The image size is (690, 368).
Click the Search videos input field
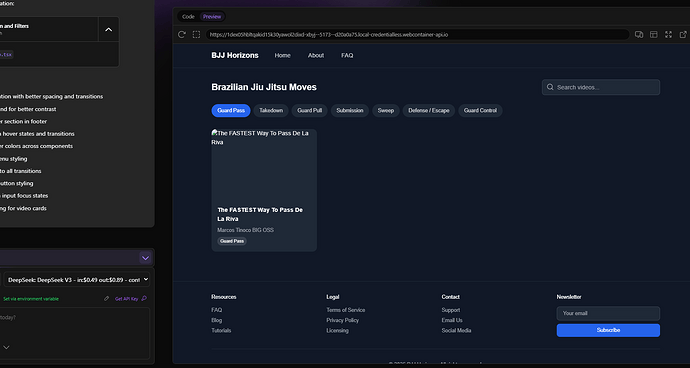point(601,87)
